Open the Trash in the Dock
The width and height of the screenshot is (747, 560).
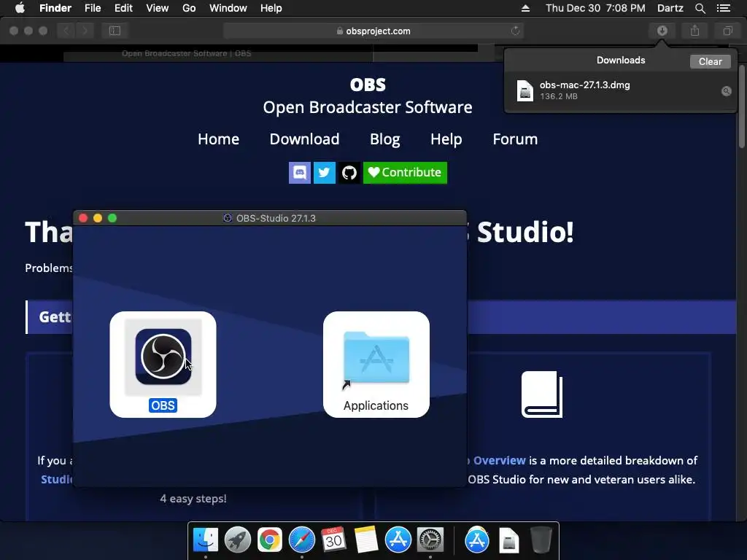click(x=541, y=540)
